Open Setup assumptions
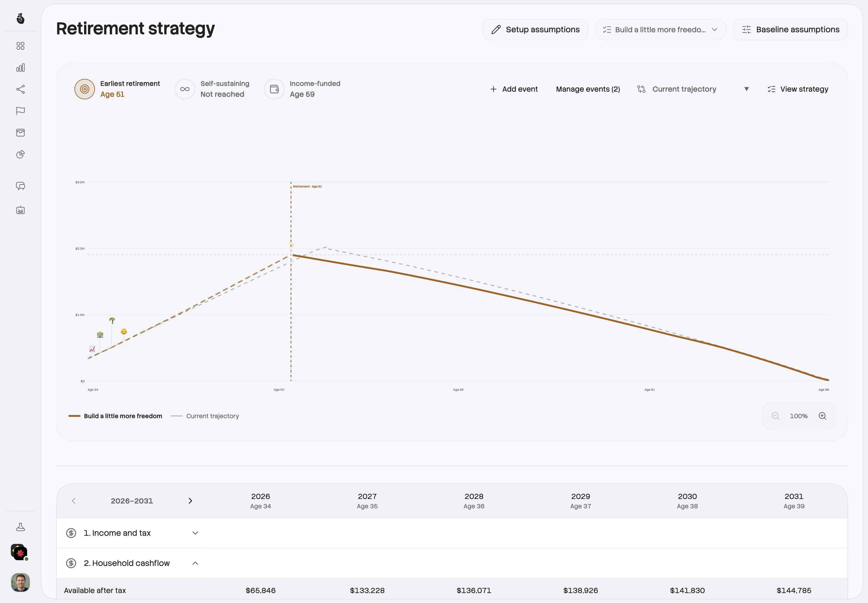Image resolution: width=868 pixels, height=603 pixels. [535, 30]
